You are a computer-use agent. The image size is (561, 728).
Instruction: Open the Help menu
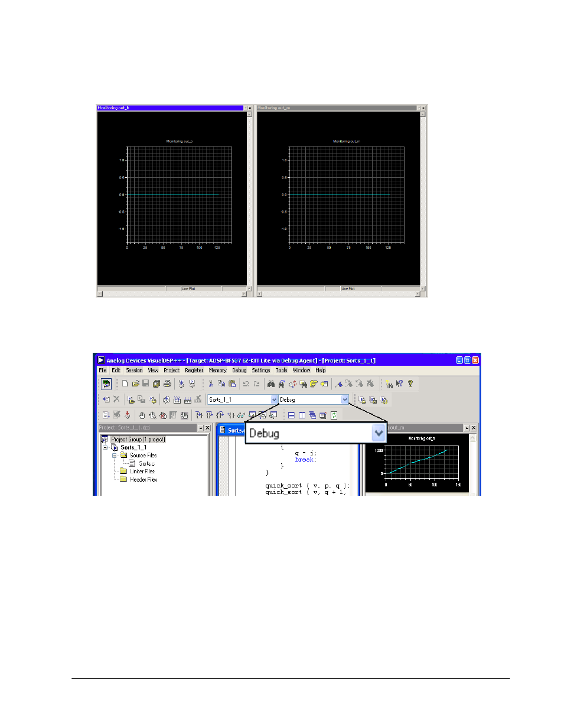[x=321, y=370]
